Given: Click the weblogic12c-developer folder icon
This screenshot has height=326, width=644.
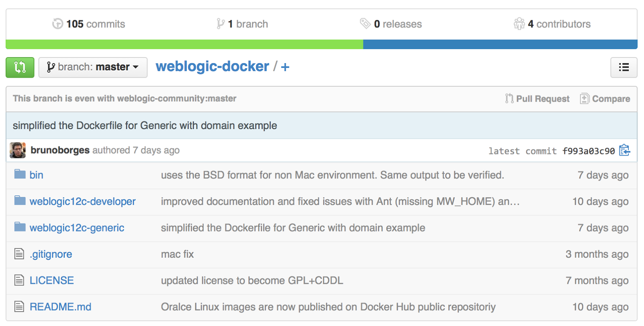Looking at the screenshot, I should click(20, 201).
